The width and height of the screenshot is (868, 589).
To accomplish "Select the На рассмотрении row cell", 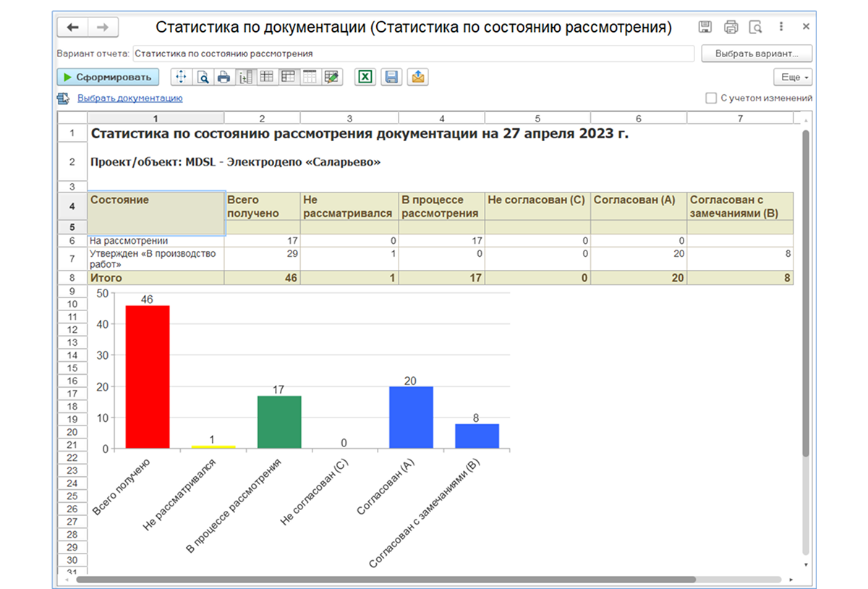I will [156, 240].
